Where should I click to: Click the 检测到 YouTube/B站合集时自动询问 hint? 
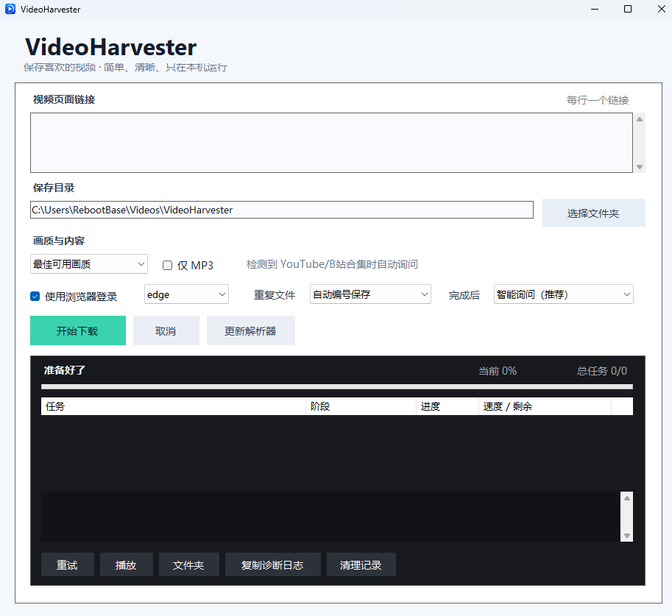coord(332,264)
